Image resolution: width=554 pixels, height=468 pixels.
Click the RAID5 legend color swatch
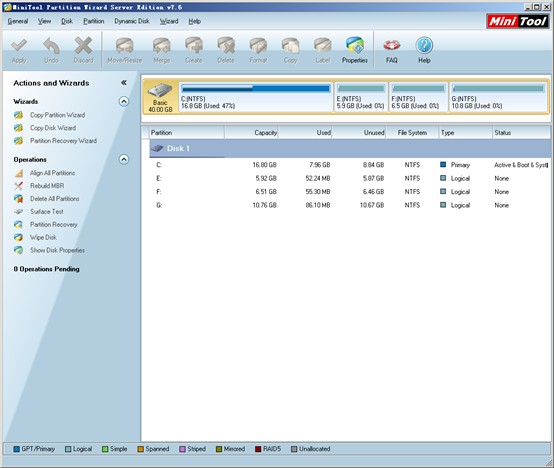pyautogui.click(x=258, y=449)
